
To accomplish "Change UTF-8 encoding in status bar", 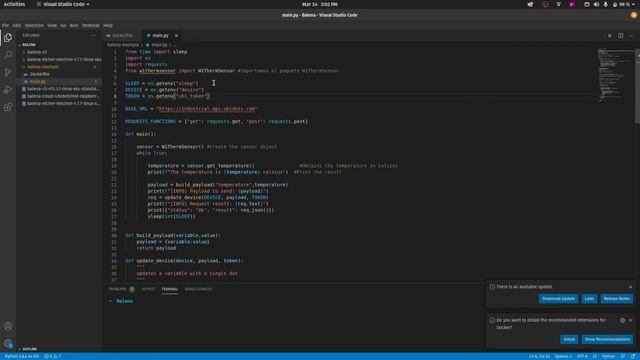I will tap(582, 356).
